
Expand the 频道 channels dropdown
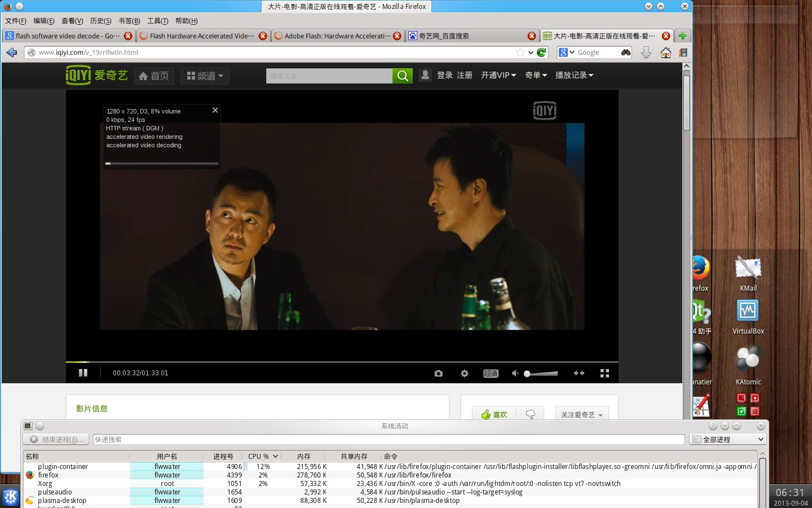pos(205,76)
